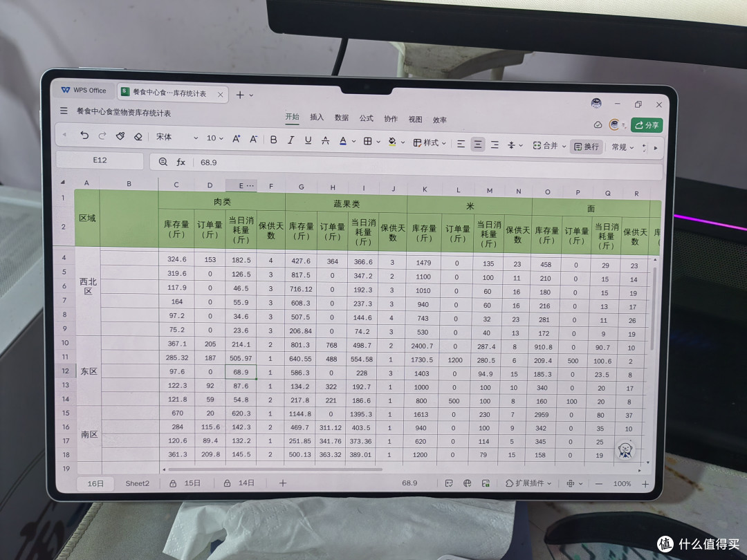Image resolution: width=747 pixels, height=560 pixels.
Task: Click the 100% zoom level
Action: [x=622, y=484]
